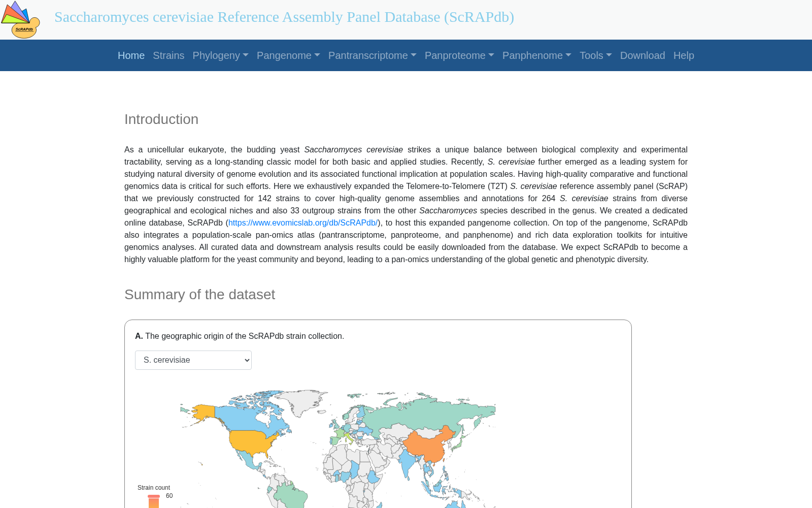
Task: Click the 'Strain count' legend label
Action: tap(154, 488)
